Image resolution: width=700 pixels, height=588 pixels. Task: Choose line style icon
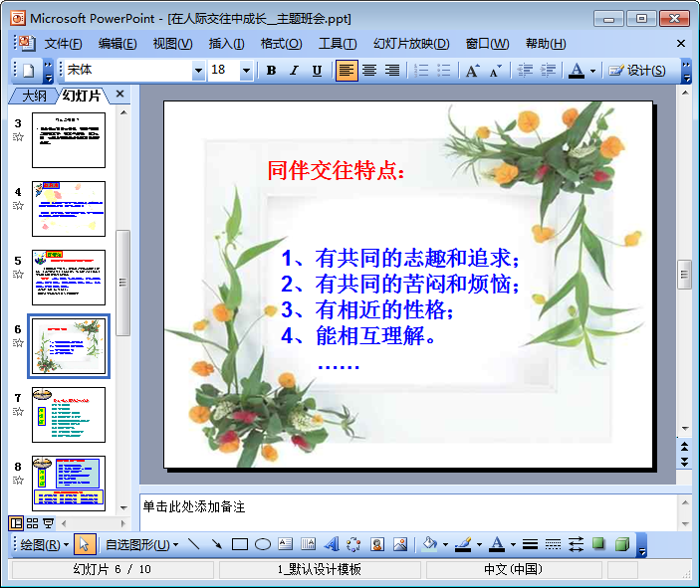click(530, 545)
